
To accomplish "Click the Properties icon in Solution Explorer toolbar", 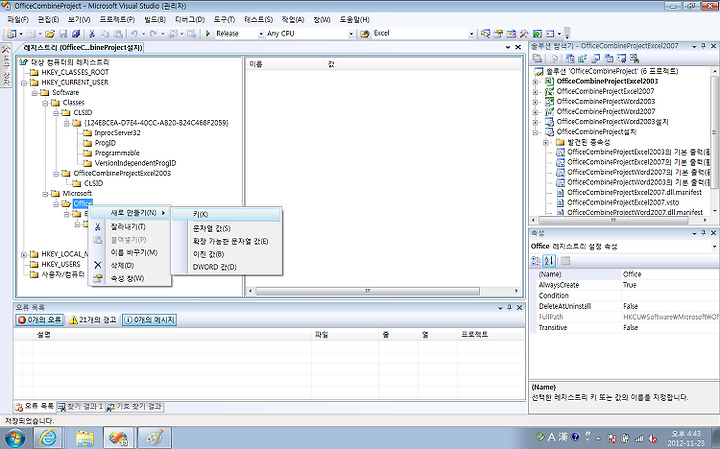I will coord(537,58).
